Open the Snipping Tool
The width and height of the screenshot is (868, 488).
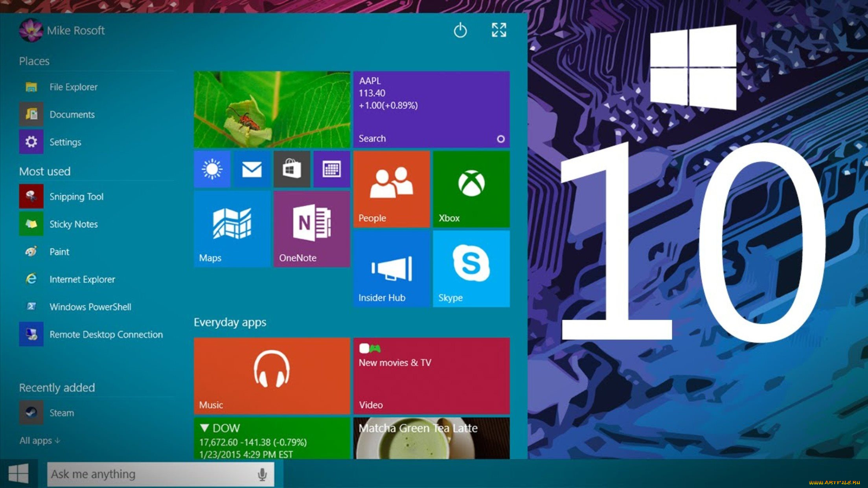point(77,196)
